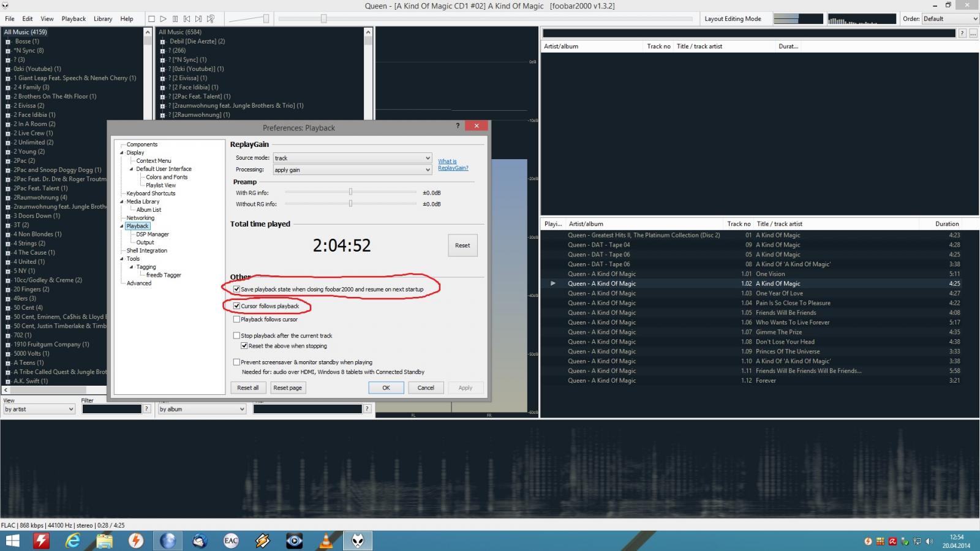Image resolution: width=980 pixels, height=551 pixels.
Task: Select DSP Manager in preferences tree
Action: point(153,234)
